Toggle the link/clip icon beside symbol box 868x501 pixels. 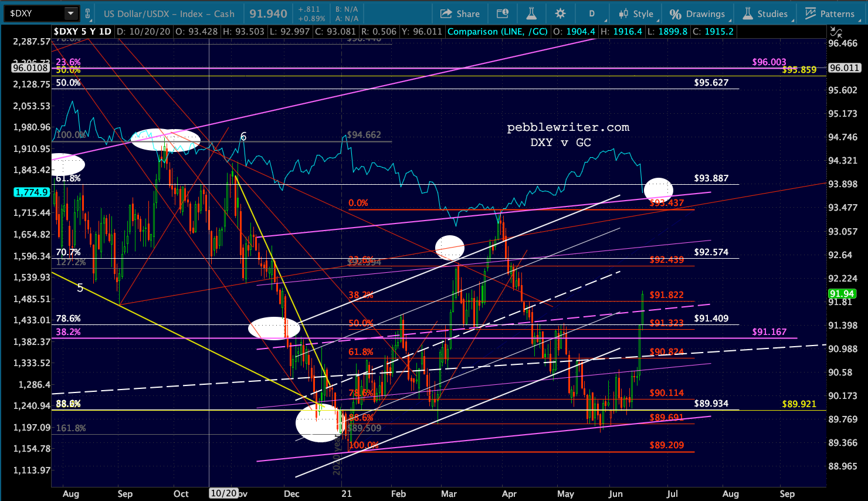click(88, 13)
